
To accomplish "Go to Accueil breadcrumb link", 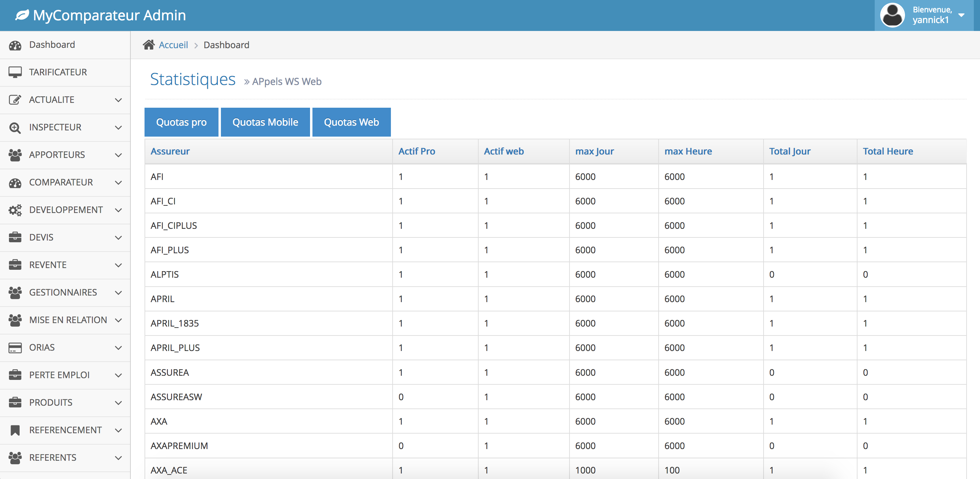I will tap(173, 45).
